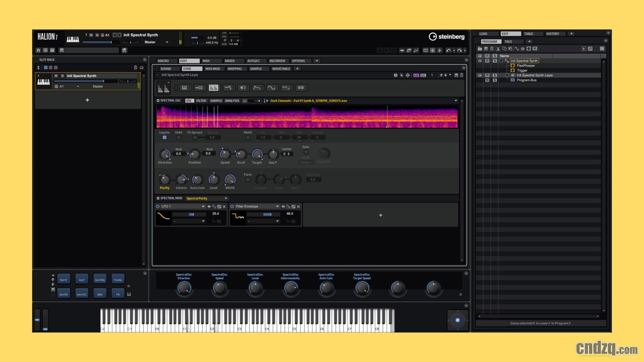
Task: Select the spectral oscillator section button
Action: (213, 88)
